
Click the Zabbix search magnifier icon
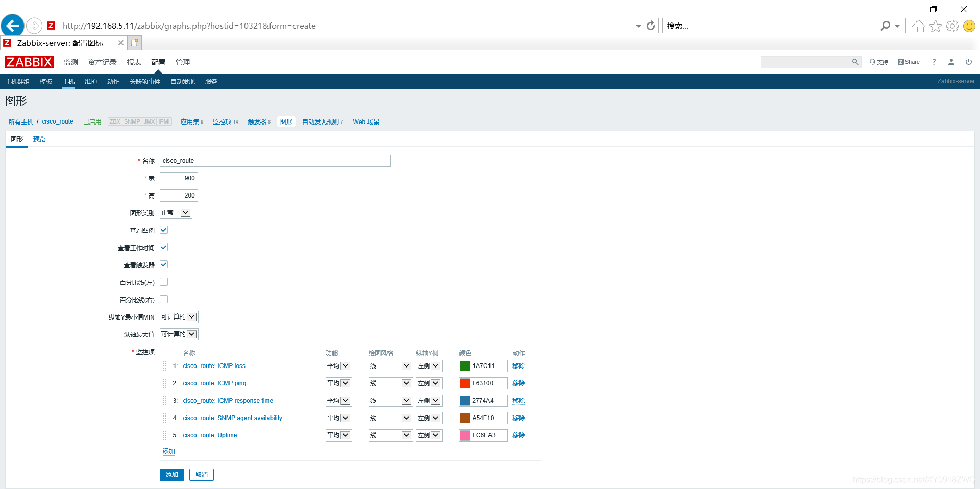click(855, 62)
